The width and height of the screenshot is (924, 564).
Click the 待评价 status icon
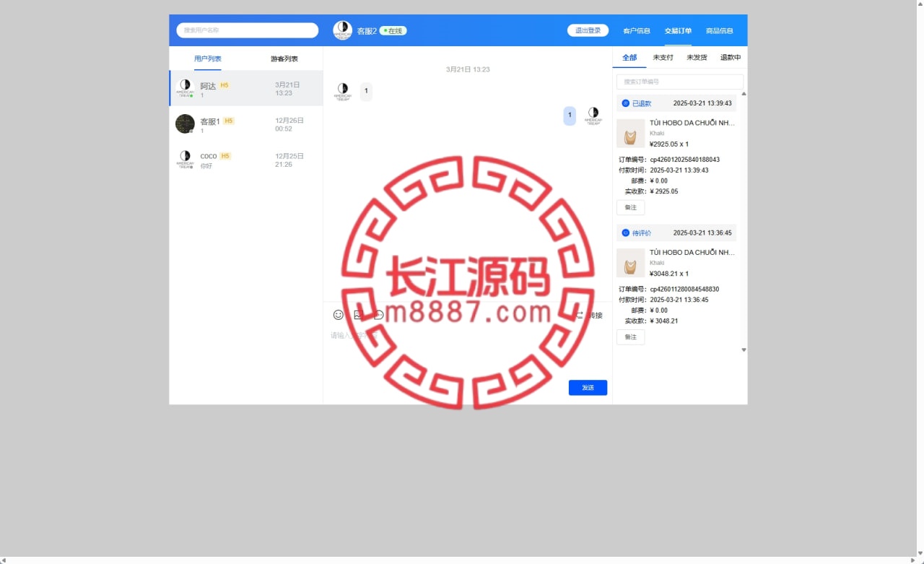point(626,233)
